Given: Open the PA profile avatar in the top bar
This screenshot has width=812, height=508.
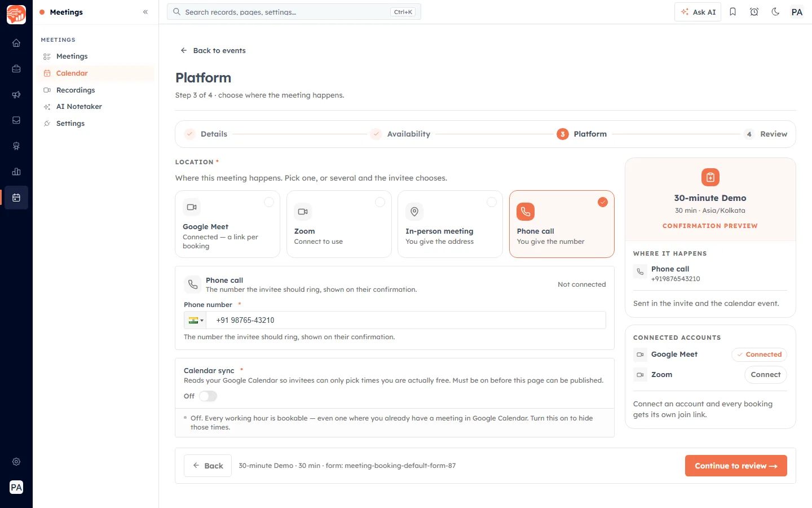Looking at the screenshot, I should 797,12.
